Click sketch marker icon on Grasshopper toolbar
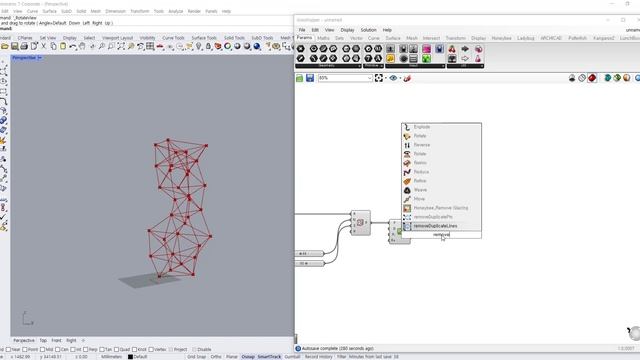The image size is (640, 360). pos(407,78)
